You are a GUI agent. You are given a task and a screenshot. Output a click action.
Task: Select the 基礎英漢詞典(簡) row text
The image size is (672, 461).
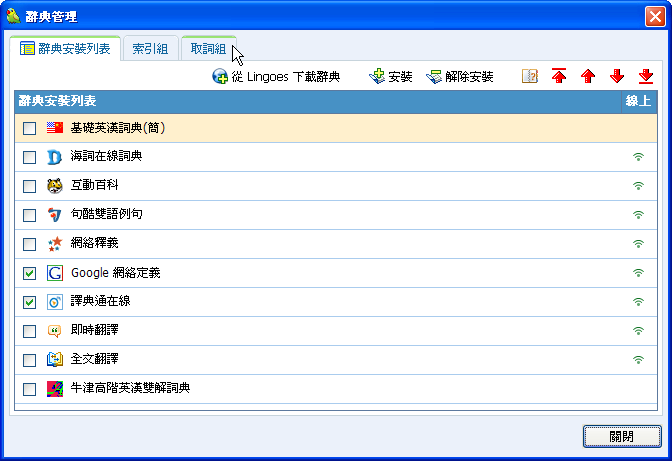pyautogui.click(x=118, y=128)
